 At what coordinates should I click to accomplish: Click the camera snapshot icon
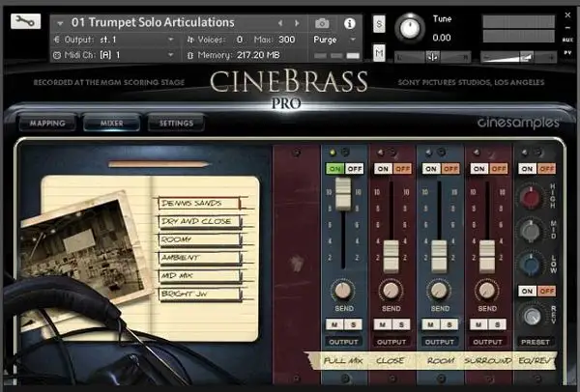pyautogui.click(x=322, y=22)
